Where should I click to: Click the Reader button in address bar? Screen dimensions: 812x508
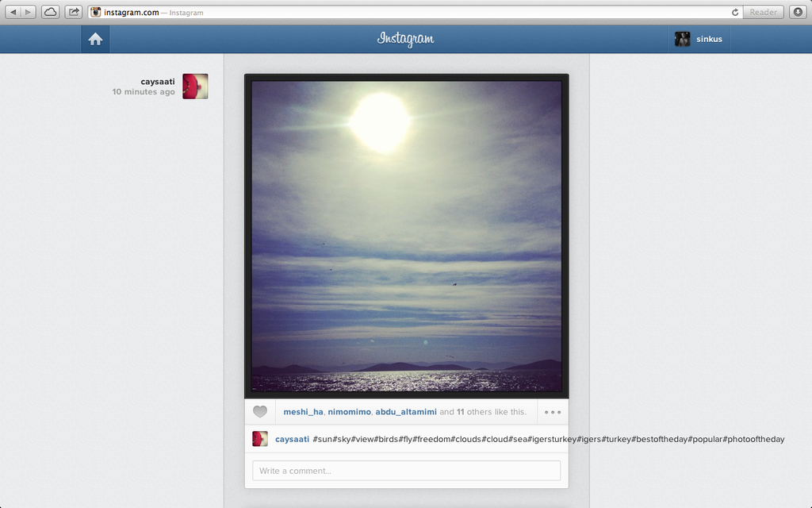(x=763, y=12)
